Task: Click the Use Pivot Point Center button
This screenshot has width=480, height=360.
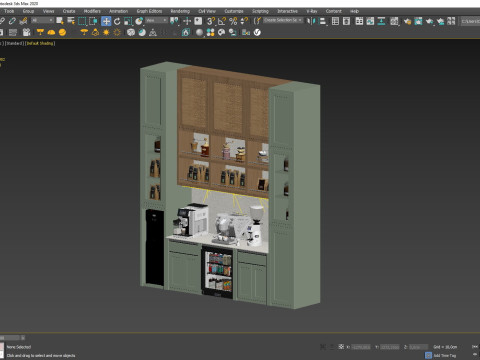Action: tap(174, 21)
